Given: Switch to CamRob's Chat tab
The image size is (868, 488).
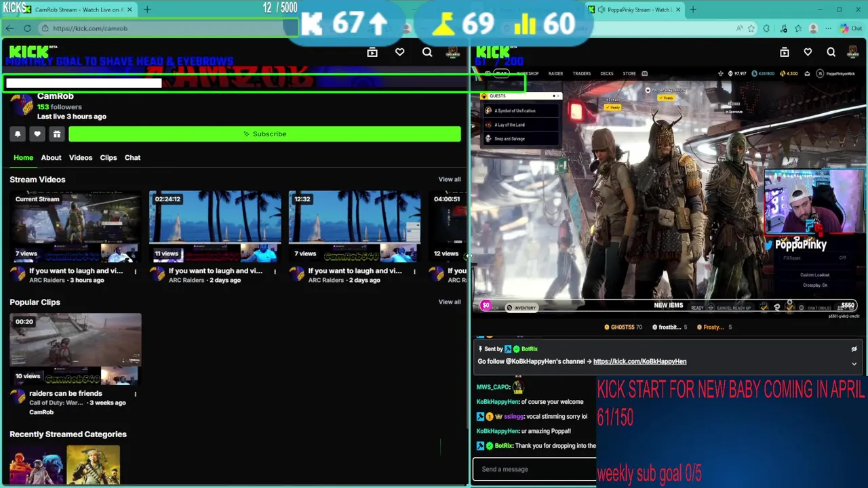Looking at the screenshot, I should point(132,158).
